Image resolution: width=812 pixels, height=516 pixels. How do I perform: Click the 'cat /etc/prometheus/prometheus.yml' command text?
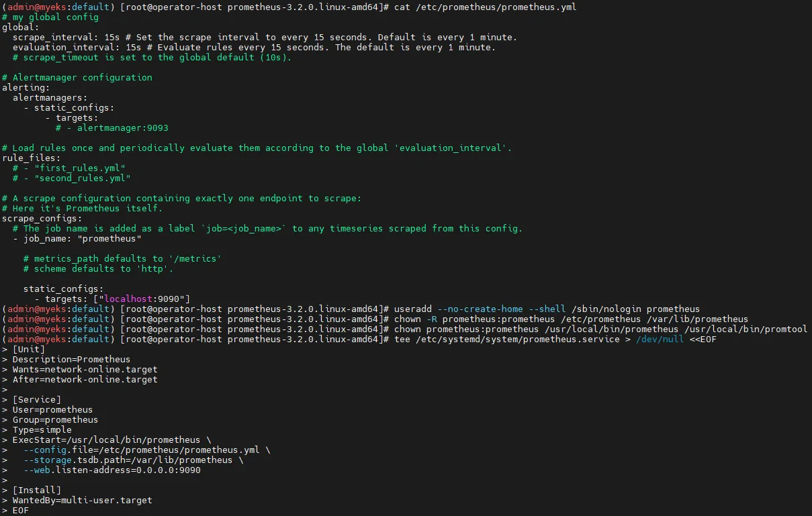point(485,7)
